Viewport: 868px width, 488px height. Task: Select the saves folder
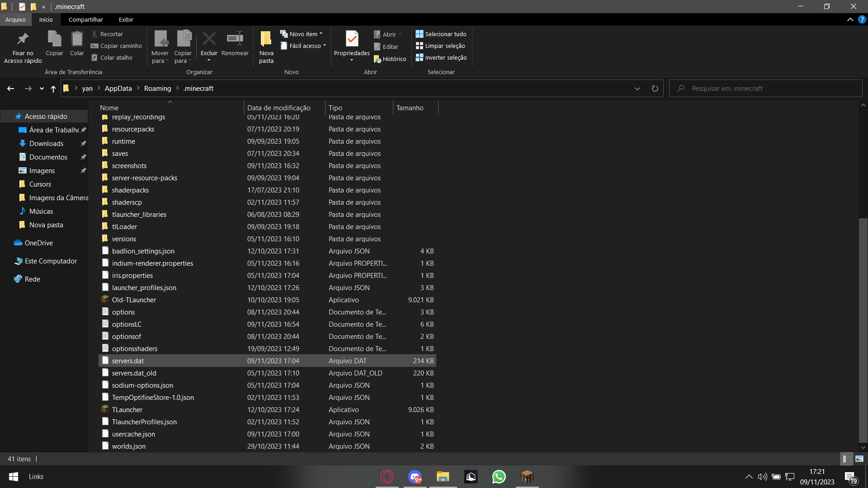[x=267, y=154]
